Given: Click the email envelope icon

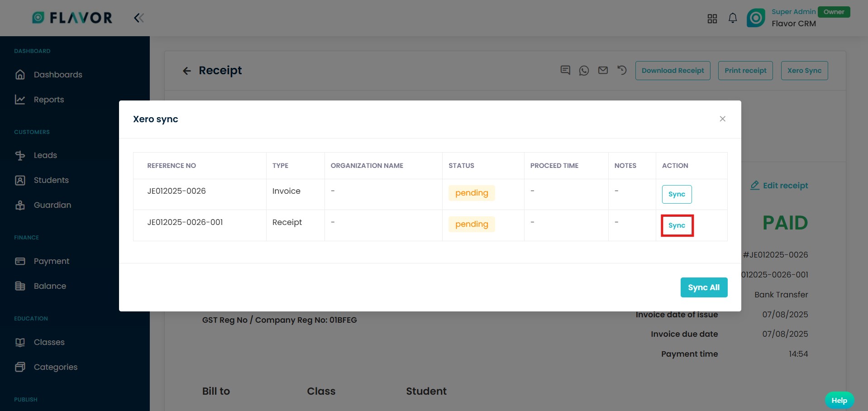Looking at the screenshot, I should [x=603, y=71].
